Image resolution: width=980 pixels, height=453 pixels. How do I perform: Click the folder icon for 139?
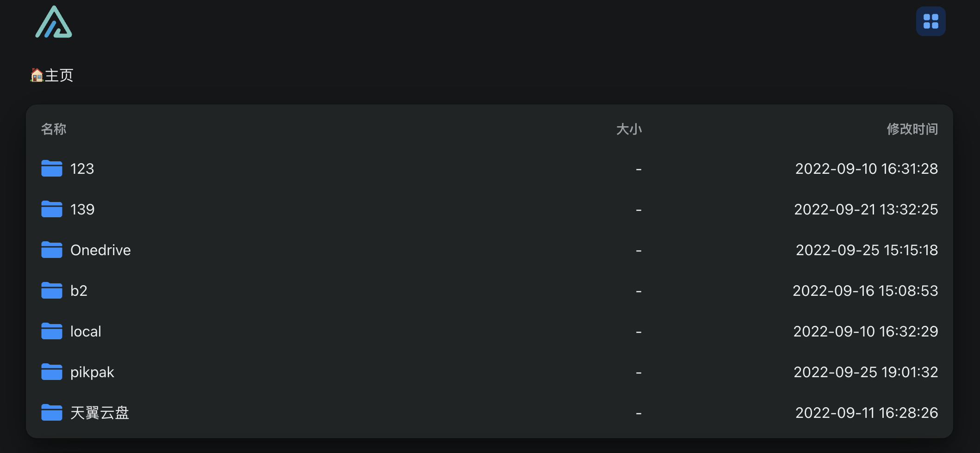point(52,209)
